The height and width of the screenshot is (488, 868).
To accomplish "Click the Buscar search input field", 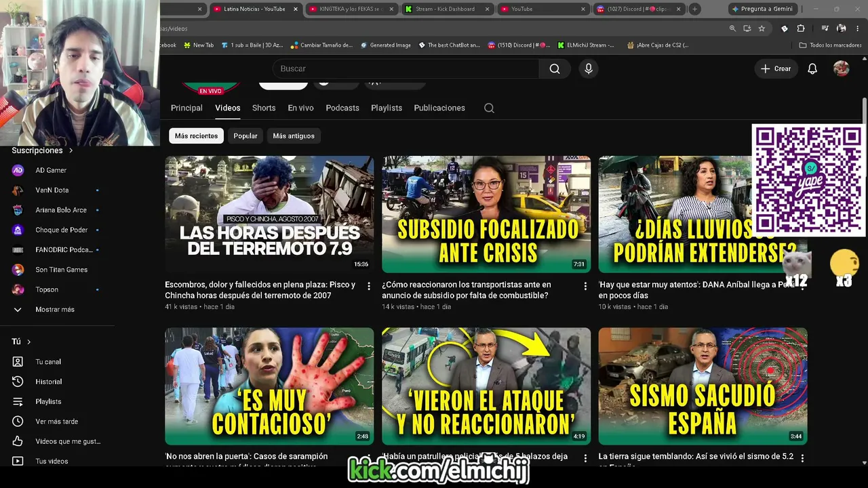I will pyautogui.click(x=406, y=68).
